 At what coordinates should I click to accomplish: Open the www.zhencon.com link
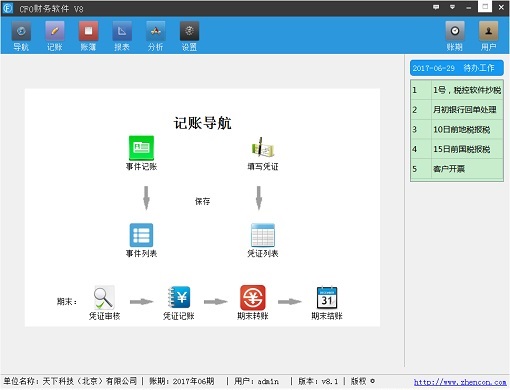point(460,382)
